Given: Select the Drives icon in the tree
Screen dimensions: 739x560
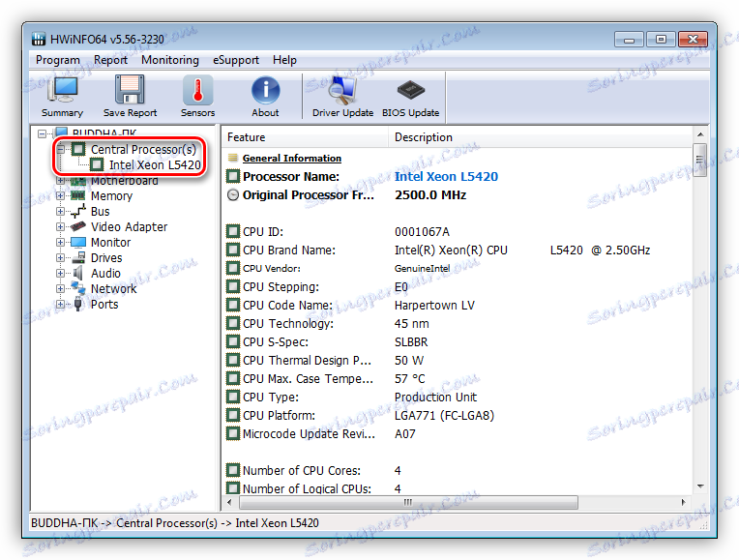Looking at the screenshot, I should [x=77, y=258].
